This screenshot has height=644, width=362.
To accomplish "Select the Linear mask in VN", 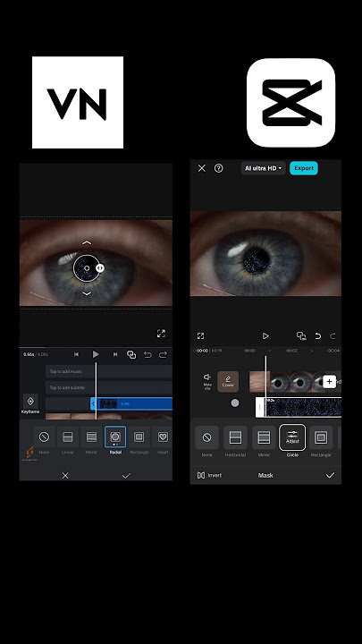I will pos(68,440).
